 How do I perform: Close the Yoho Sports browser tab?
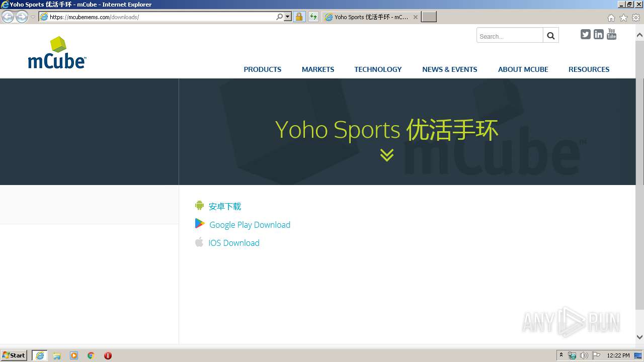pos(416,17)
